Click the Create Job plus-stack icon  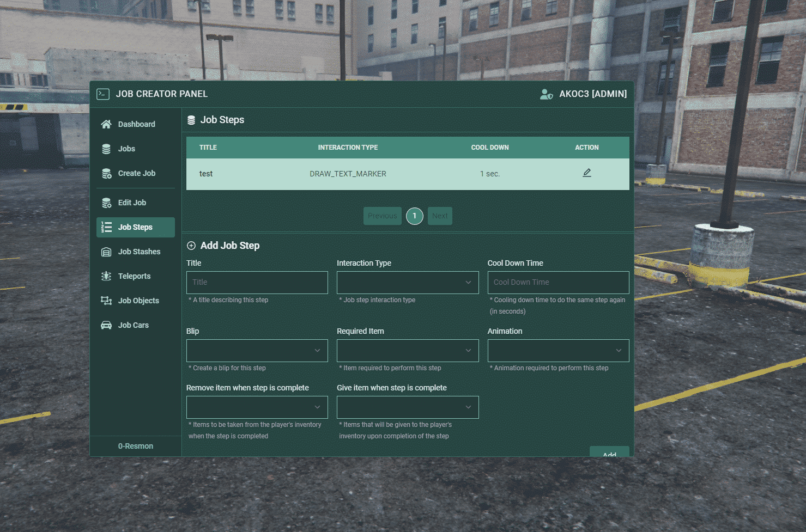point(106,173)
